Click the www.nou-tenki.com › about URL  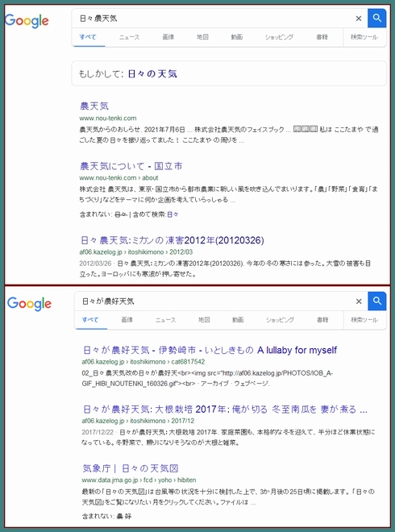click(x=118, y=178)
